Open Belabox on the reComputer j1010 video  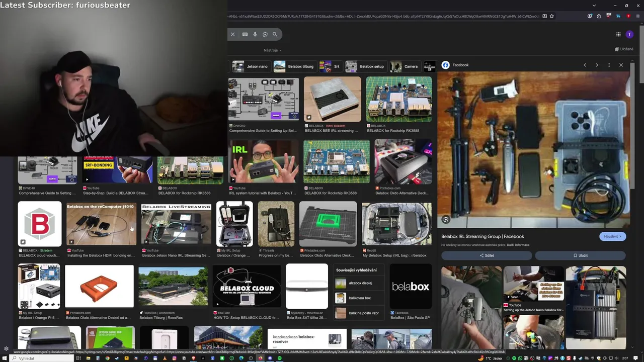click(x=101, y=224)
